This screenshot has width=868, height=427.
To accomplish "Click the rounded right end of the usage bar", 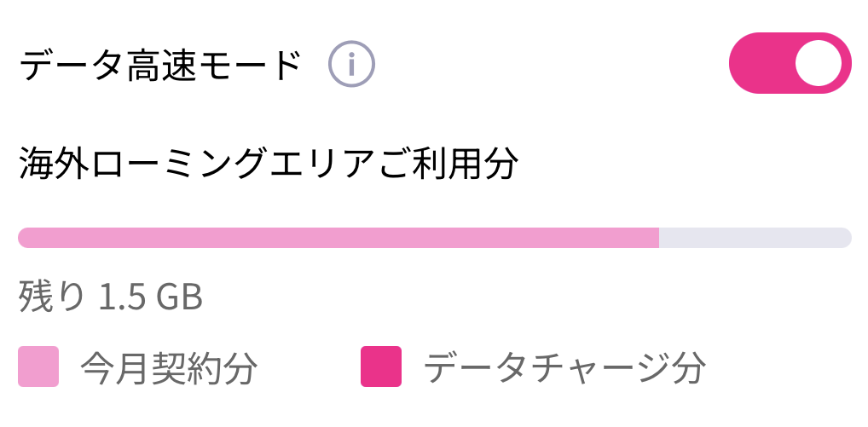I will click(844, 238).
